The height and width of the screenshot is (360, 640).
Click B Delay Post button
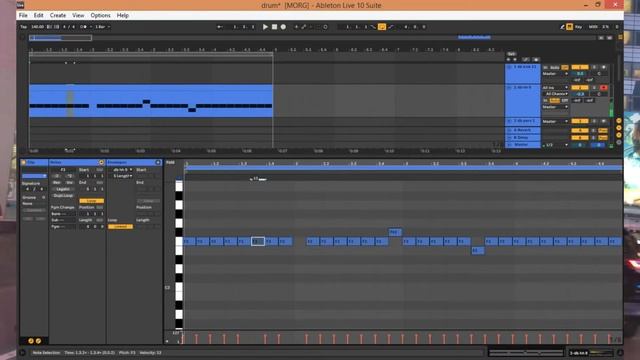[603, 138]
